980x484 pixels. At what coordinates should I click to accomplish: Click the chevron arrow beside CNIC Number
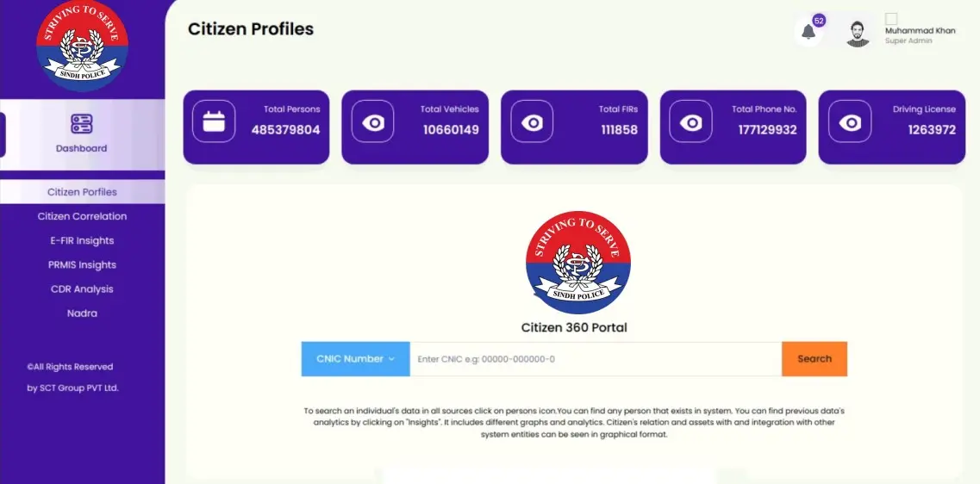coord(392,359)
